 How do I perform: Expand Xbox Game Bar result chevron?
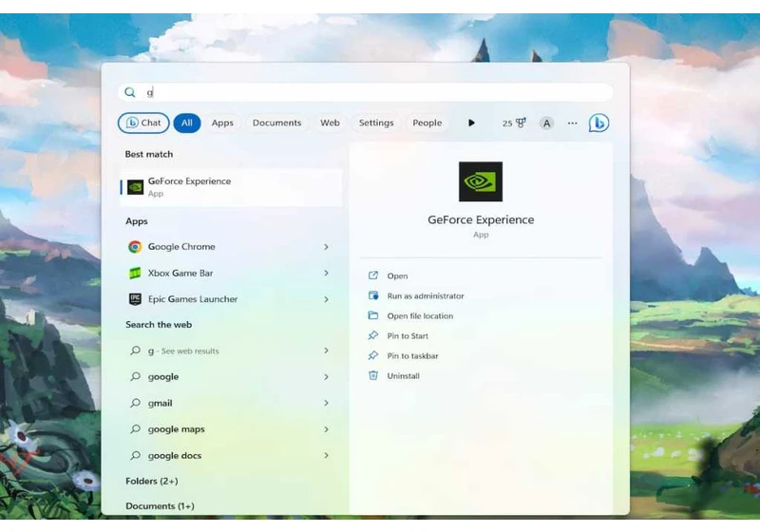pyautogui.click(x=326, y=274)
